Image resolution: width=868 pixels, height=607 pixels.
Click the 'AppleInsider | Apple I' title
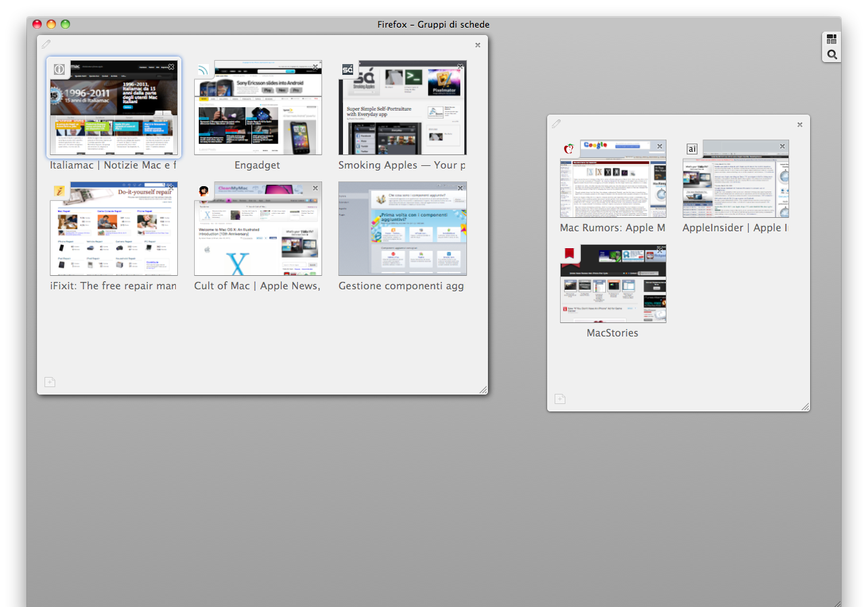[x=735, y=228]
